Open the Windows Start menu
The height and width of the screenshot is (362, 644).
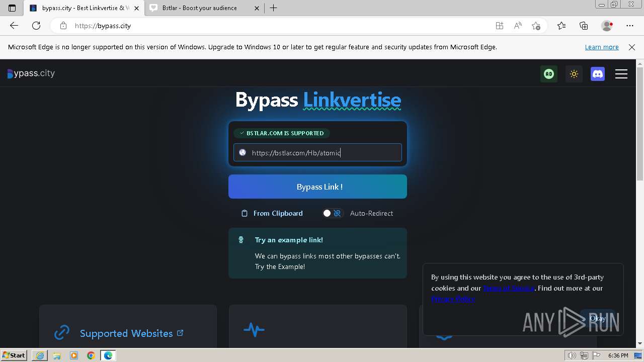(x=14, y=355)
